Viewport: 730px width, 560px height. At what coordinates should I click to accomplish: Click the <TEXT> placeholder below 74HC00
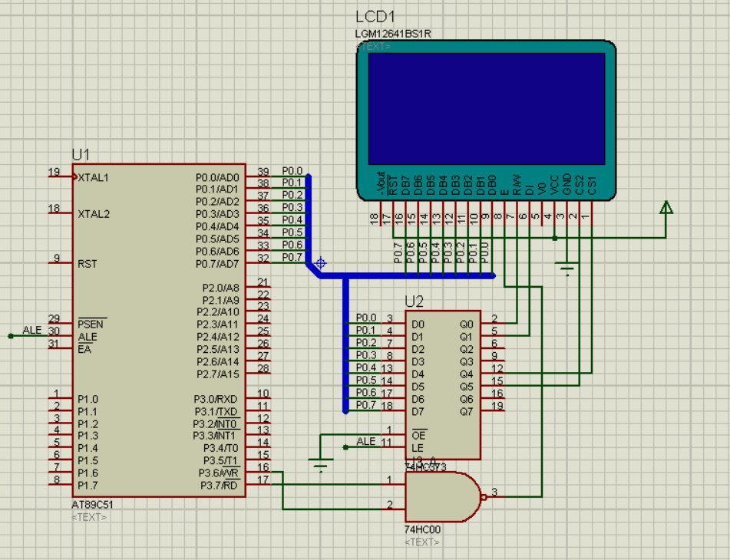coord(421,542)
